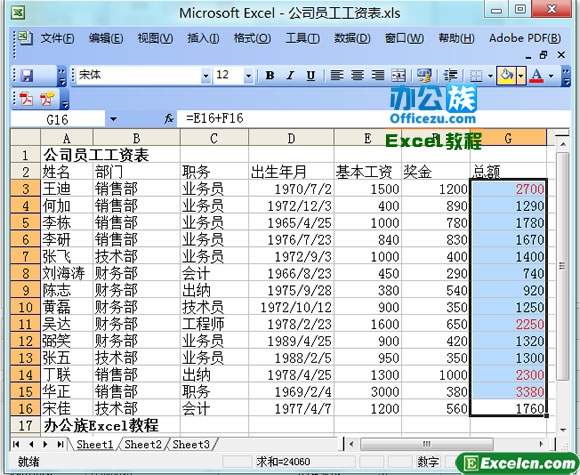Switch to Sheet2 tab
The width and height of the screenshot is (580, 475).
[143, 444]
